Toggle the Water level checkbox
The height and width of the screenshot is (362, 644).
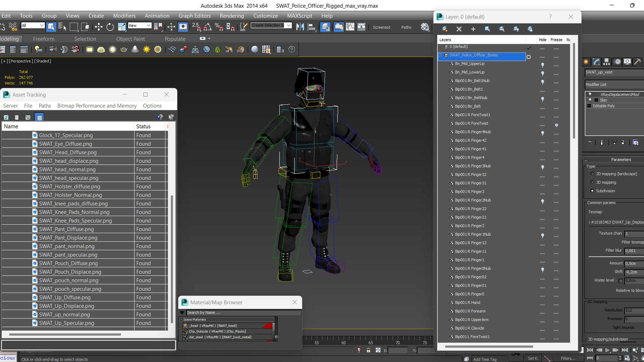[621, 281]
